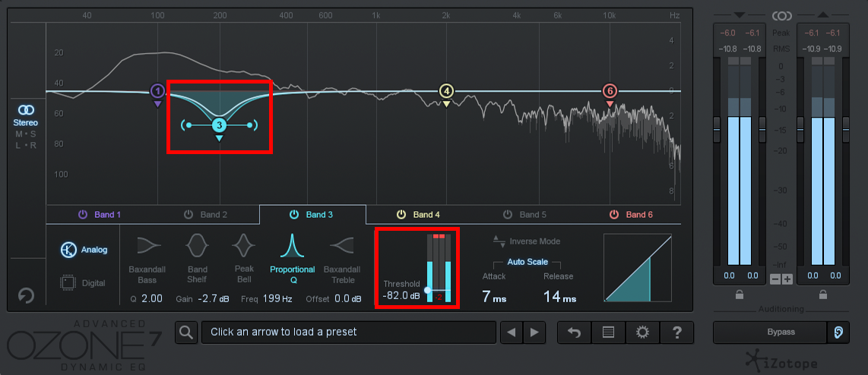This screenshot has height=375, width=868.
Task: Click the meter plus button
Action: (787, 279)
